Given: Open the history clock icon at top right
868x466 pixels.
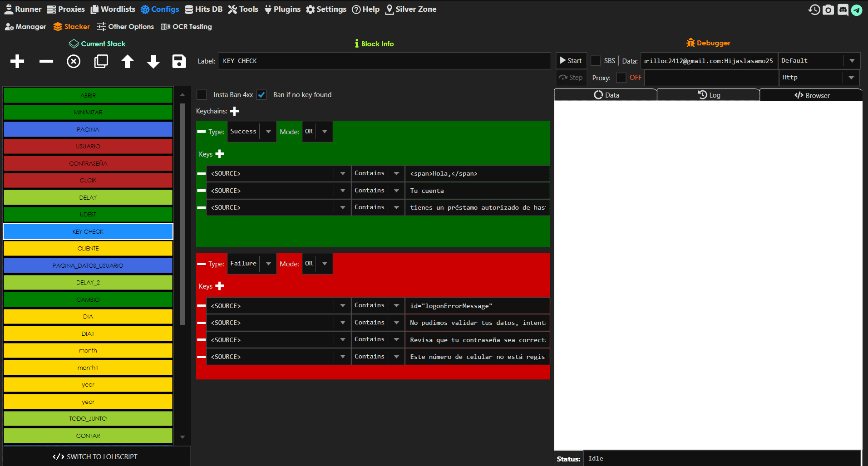Looking at the screenshot, I should (x=814, y=10).
